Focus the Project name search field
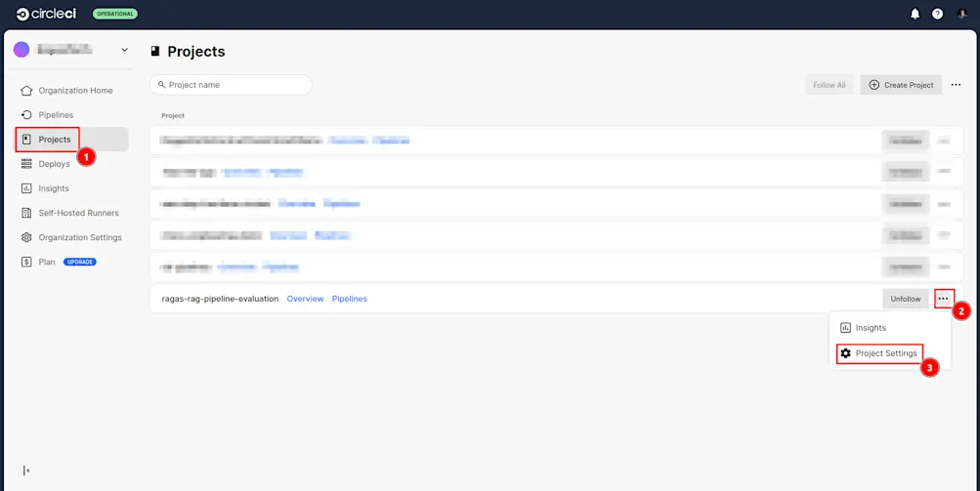The width and height of the screenshot is (980, 491). (x=231, y=85)
